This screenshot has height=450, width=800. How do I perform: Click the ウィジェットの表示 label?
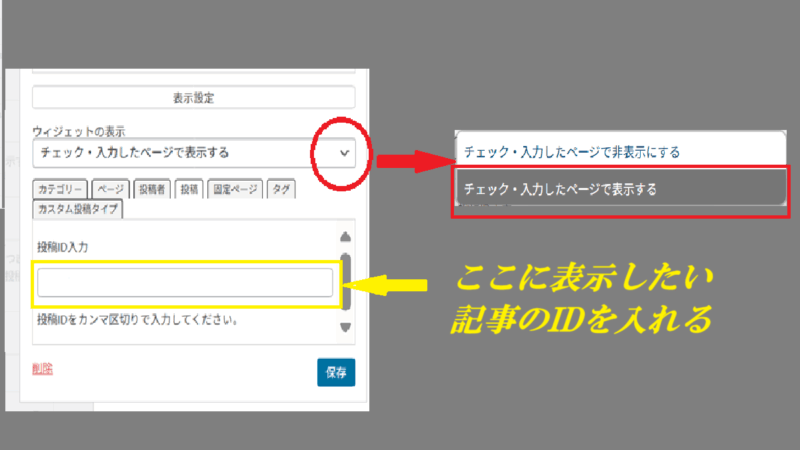pyautogui.click(x=79, y=131)
